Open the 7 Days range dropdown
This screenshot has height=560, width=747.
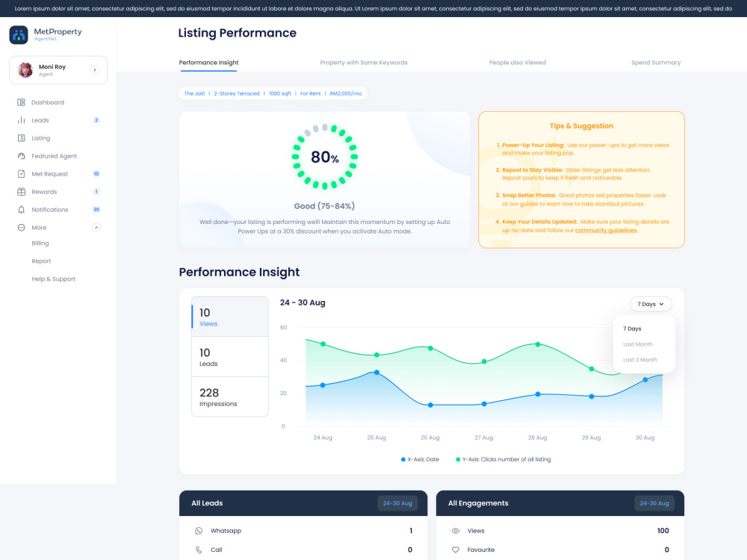click(651, 304)
